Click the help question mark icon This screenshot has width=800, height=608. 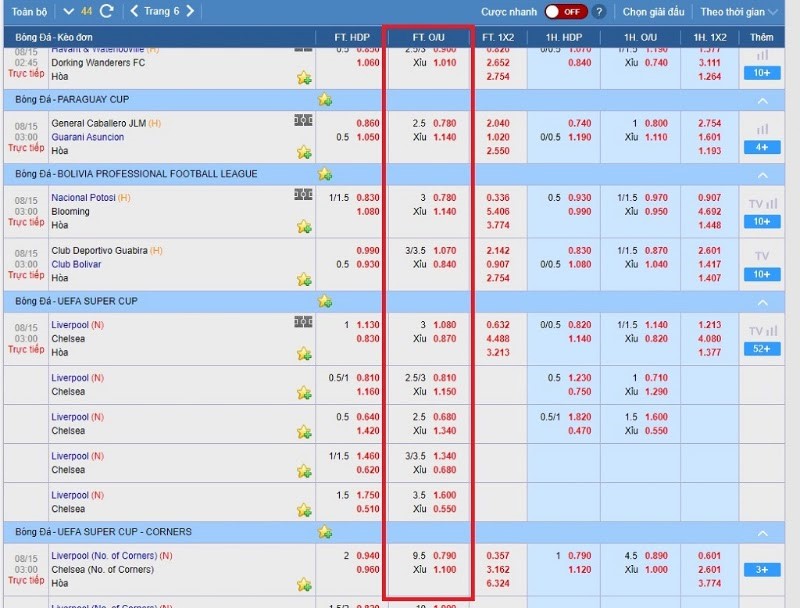coord(599,12)
